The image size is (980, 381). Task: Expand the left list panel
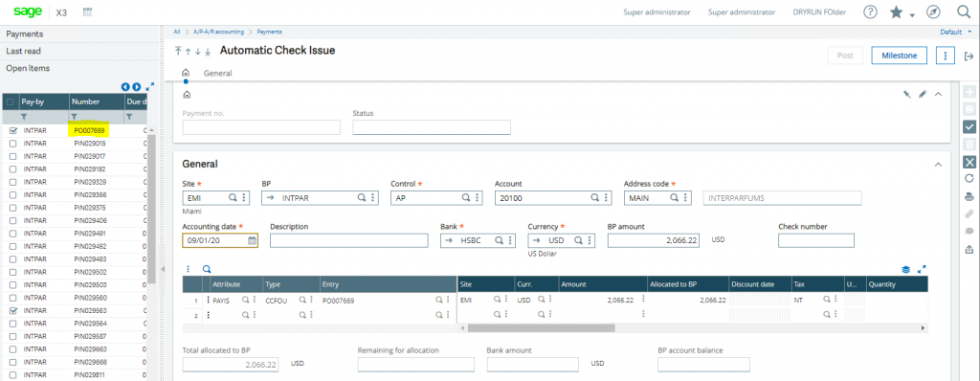[149, 87]
